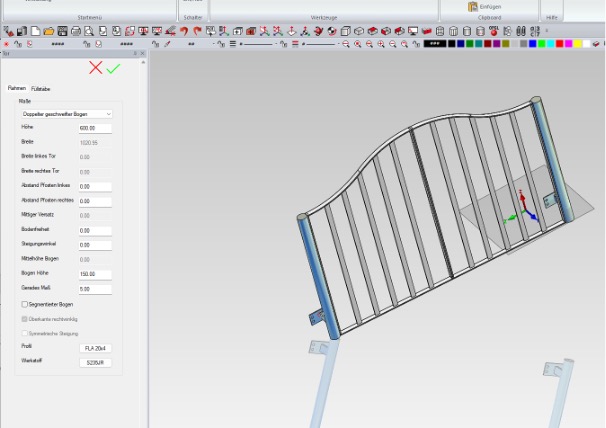The height and width of the screenshot is (428, 606).
Task: Click the Bogen Höhe input field
Action: point(95,274)
